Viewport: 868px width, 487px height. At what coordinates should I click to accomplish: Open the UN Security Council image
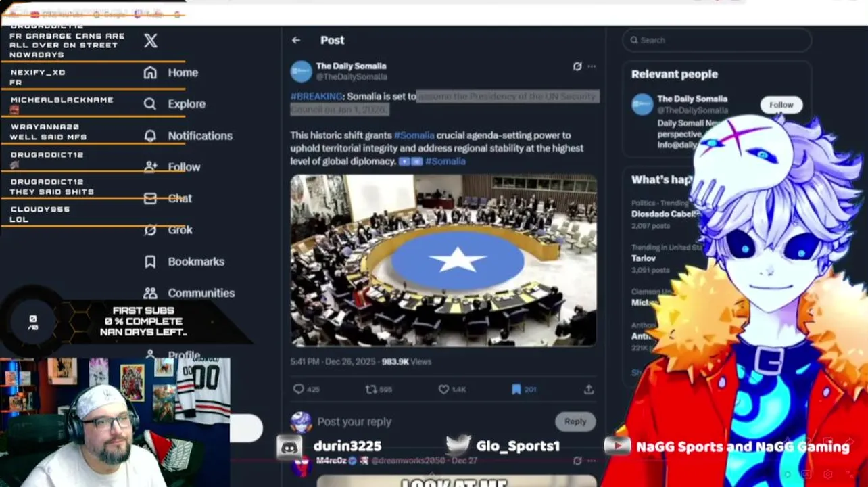pos(443,260)
